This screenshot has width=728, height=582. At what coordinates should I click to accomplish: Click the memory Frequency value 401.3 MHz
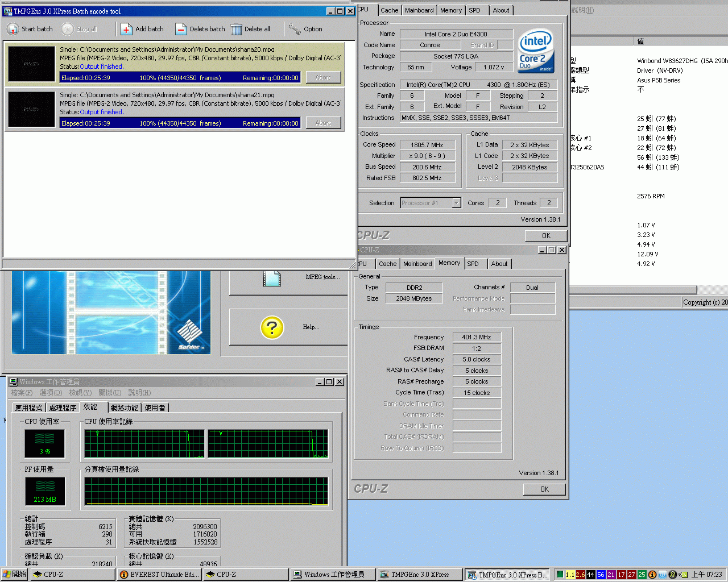(477, 337)
